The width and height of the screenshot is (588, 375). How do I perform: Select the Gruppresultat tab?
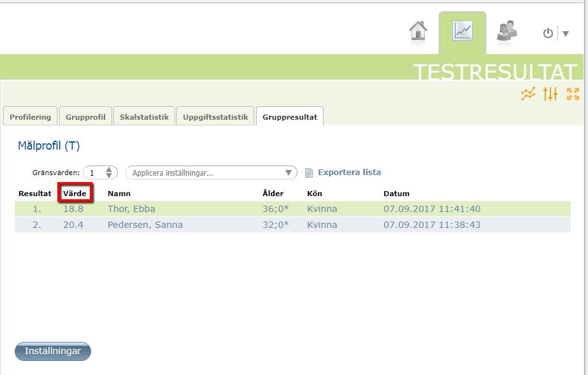tap(289, 117)
